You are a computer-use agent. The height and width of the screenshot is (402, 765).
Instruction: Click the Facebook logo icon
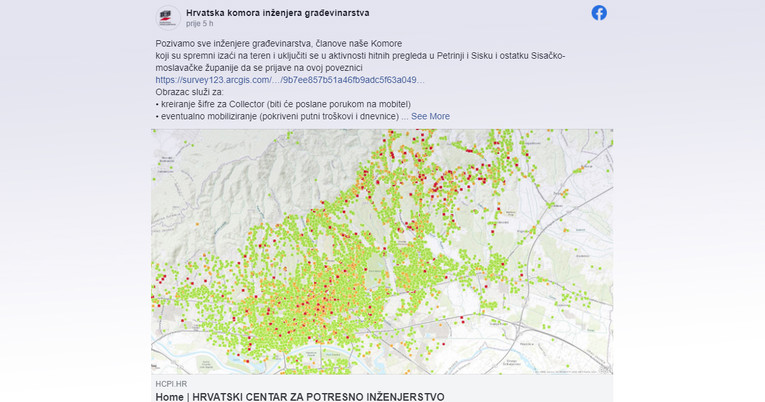[599, 13]
